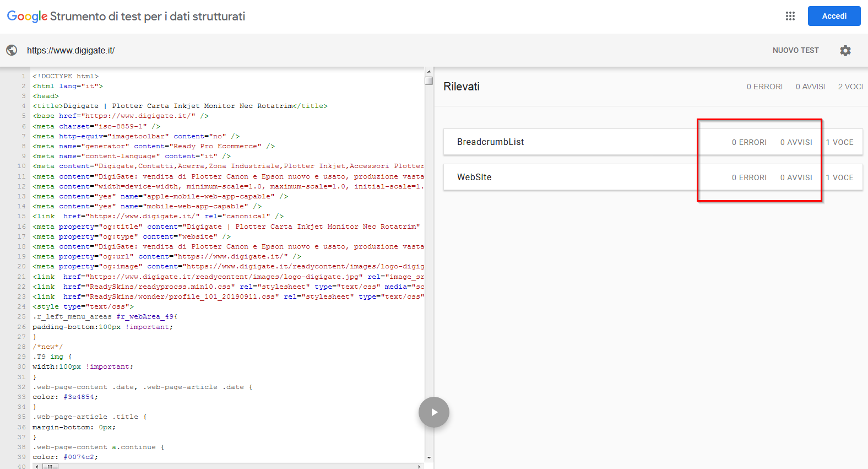
Task: Click the "/*new*/" comment line
Action: coord(48,347)
